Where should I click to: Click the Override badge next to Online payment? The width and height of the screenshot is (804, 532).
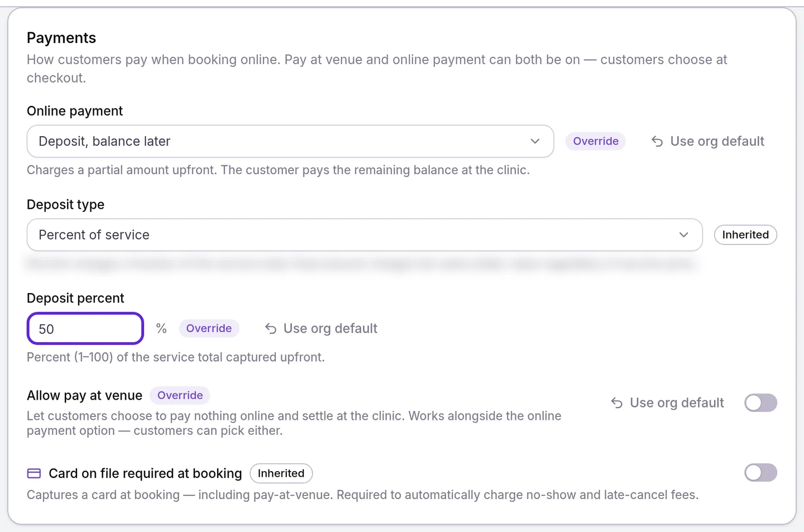[596, 141]
